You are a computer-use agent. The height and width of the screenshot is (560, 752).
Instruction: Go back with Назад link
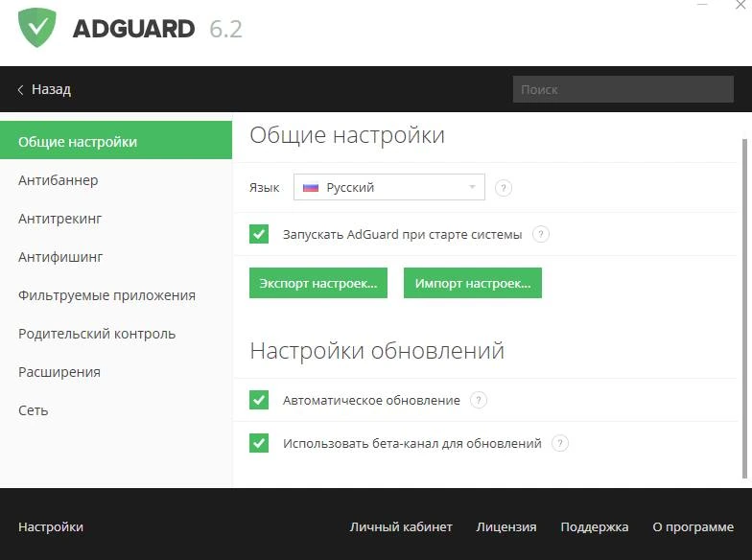click(51, 90)
